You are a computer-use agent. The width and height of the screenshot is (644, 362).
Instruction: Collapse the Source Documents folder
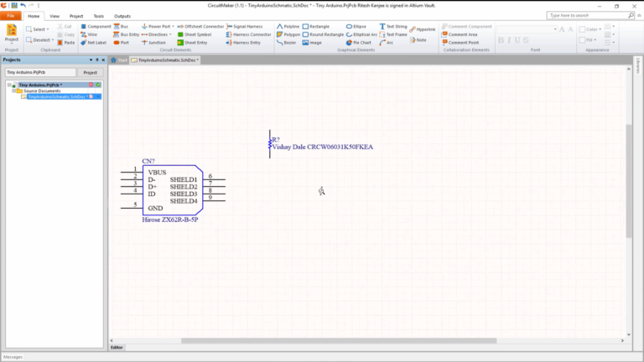pyautogui.click(x=14, y=90)
